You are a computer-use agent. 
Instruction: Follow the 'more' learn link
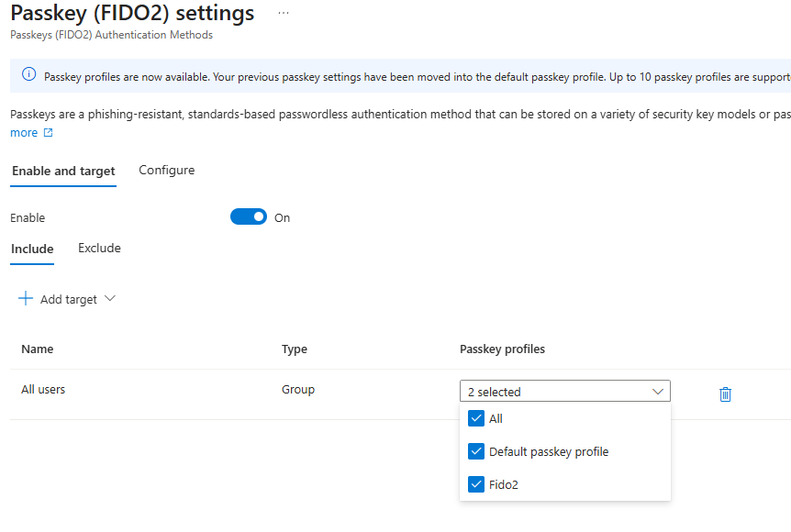pyautogui.click(x=24, y=133)
